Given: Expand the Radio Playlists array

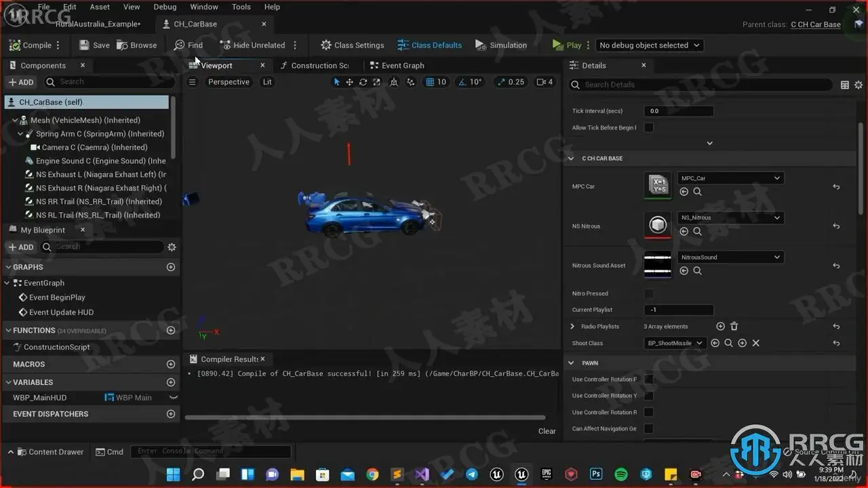Looking at the screenshot, I should [x=572, y=327].
